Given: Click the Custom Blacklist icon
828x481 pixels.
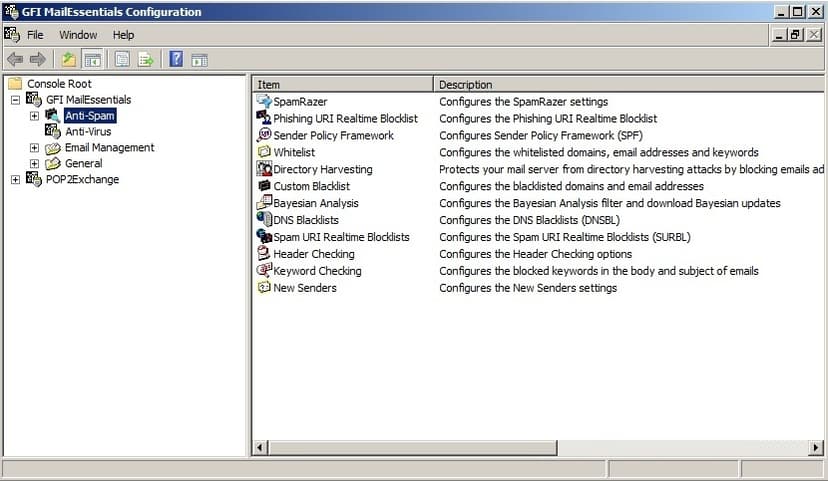Looking at the screenshot, I should coord(264,185).
